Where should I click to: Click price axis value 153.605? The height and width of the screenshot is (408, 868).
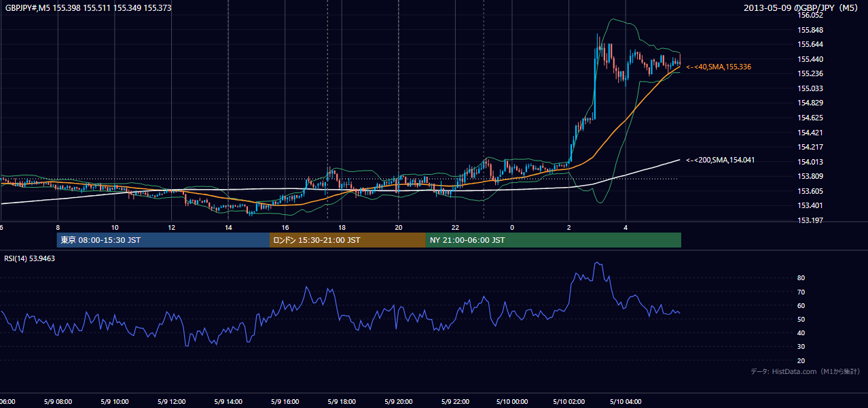(x=811, y=191)
